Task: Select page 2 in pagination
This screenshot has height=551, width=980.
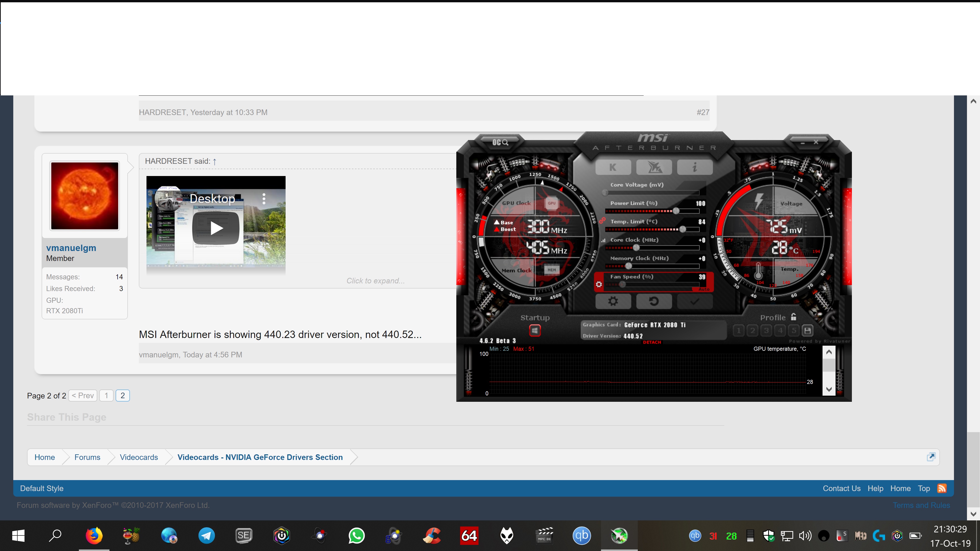Action: (x=122, y=395)
